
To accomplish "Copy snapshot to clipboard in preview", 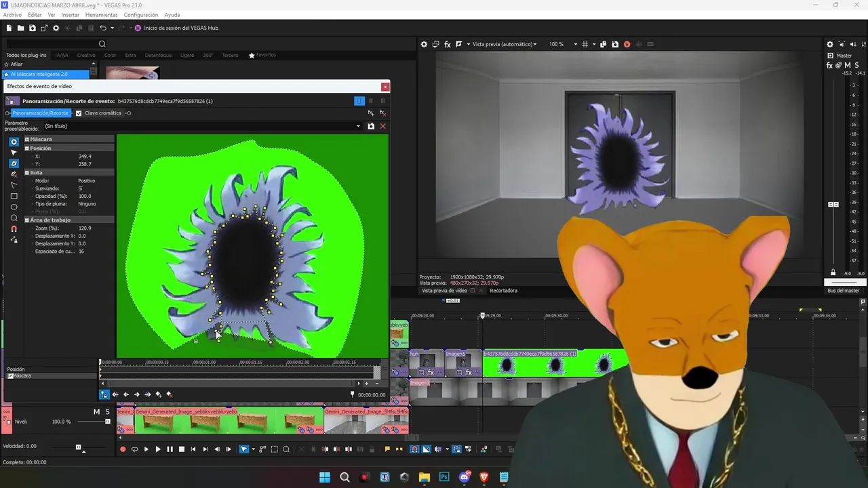I will (604, 44).
